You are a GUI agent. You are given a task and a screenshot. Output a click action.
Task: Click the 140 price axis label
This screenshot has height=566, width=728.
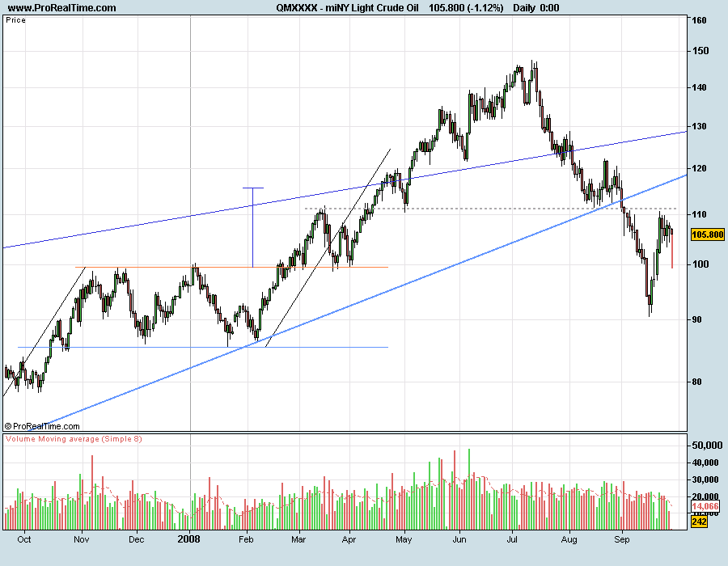699,87
